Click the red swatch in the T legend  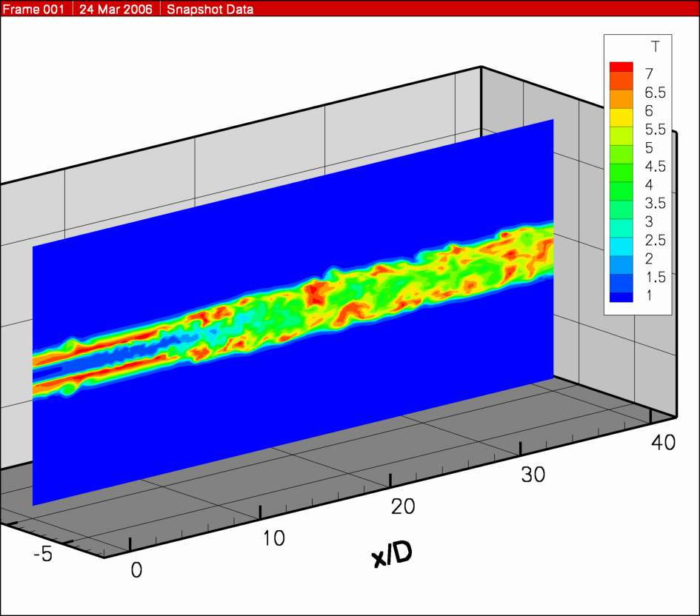point(621,67)
